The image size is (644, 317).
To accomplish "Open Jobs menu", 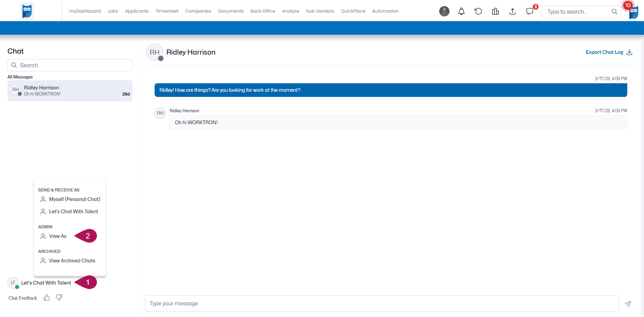I will point(113,11).
